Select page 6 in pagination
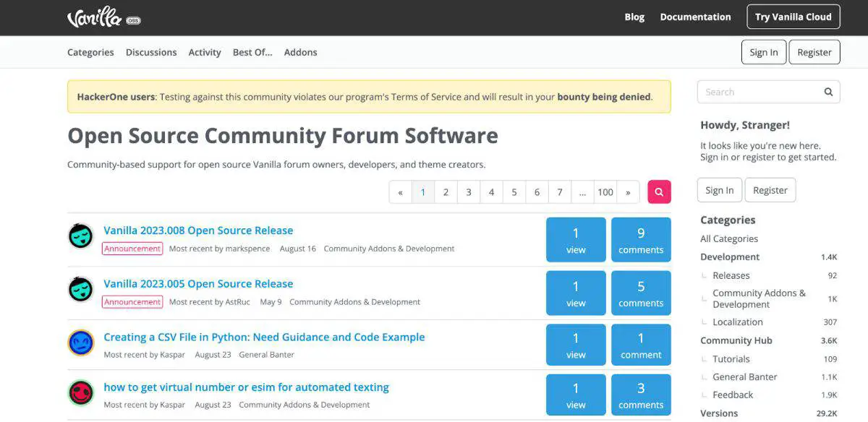 click(537, 192)
